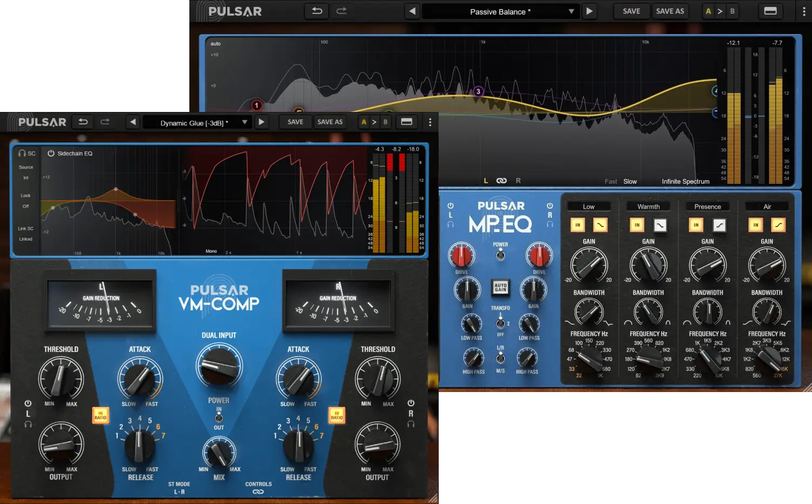
Task: Click the Slow meter ballistics label
Action: pyautogui.click(x=630, y=181)
